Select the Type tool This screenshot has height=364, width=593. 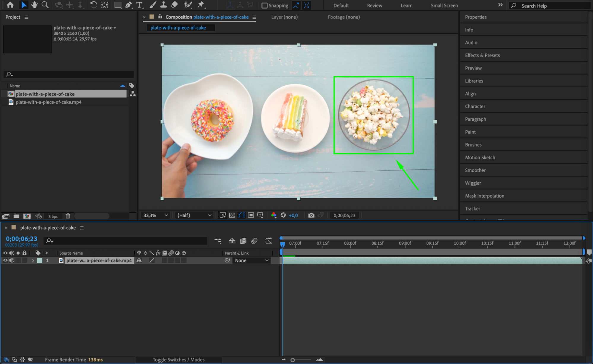pos(139,5)
